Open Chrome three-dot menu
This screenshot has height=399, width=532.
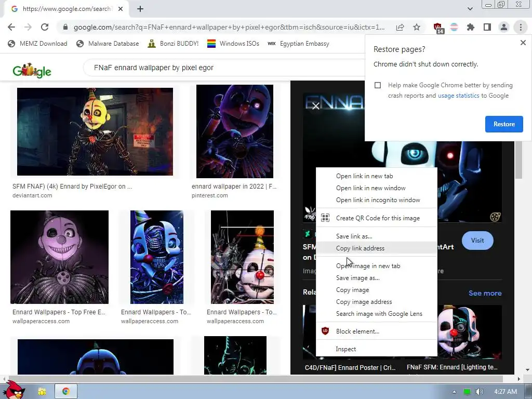(521, 27)
